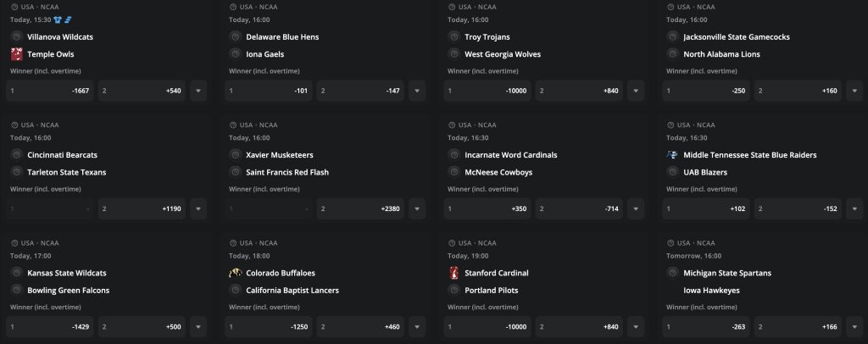Screen dimensions: 868x344
Task: Click the stats icon on Villanova game
Action: point(69,19)
